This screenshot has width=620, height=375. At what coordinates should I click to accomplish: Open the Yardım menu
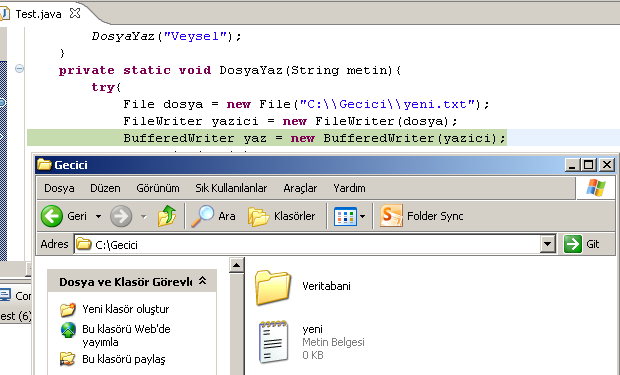click(x=349, y=188)
